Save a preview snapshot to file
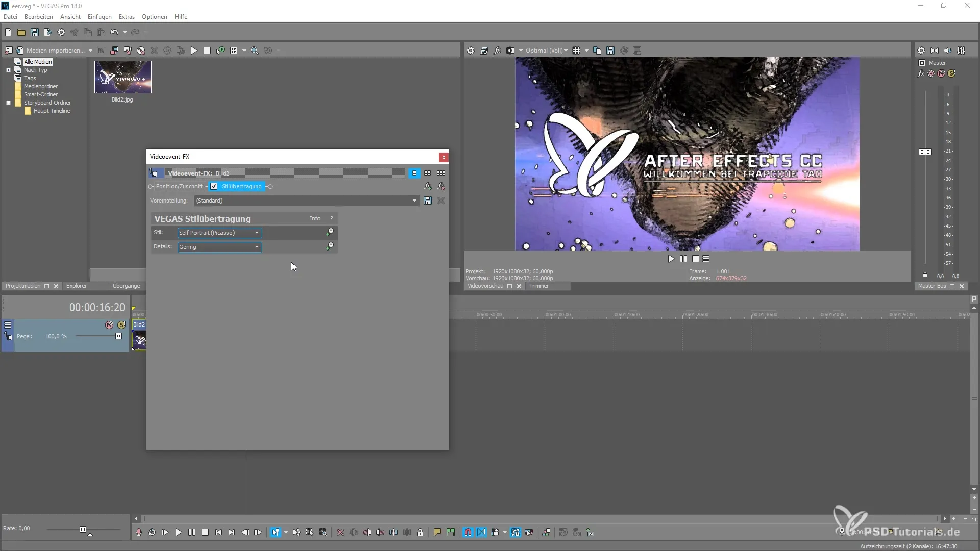The width and height of the screenshot is (980, 551). 610,51
